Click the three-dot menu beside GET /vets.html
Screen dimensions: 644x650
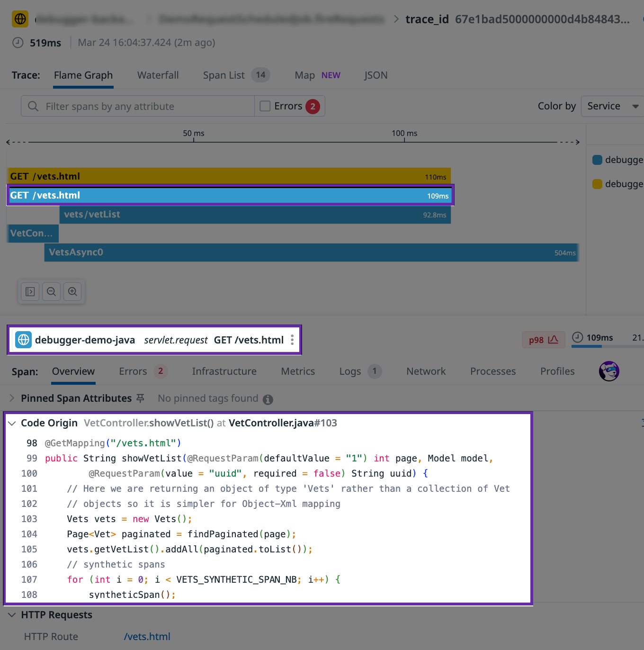(292, 340)
